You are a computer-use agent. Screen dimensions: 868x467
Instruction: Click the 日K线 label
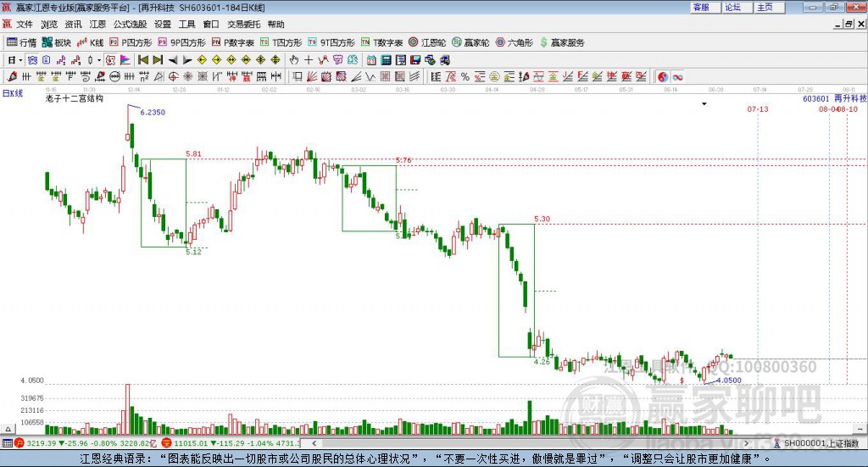pyautogui.click(x=13, y=93)
